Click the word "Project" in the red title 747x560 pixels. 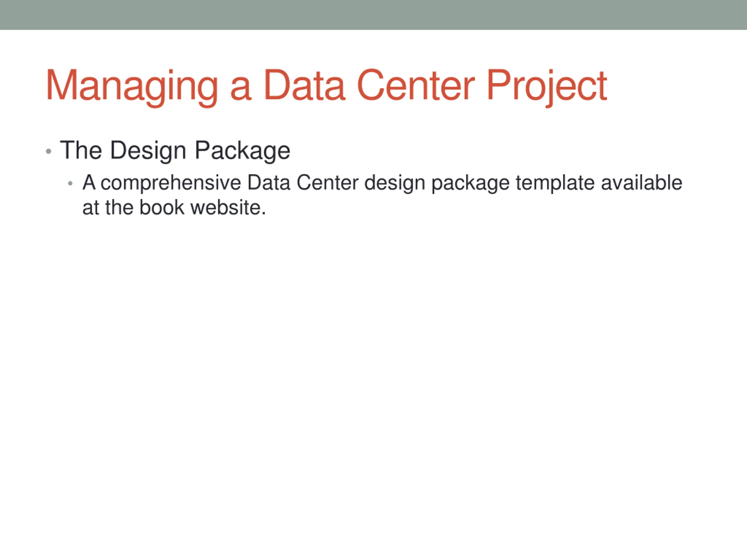[547, 86]
